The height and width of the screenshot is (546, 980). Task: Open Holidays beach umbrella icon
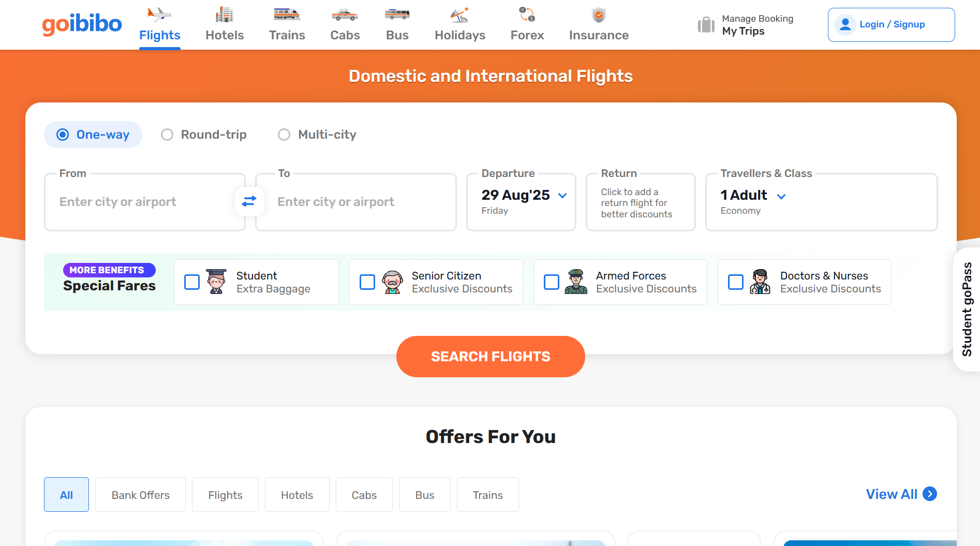[459, 14]
